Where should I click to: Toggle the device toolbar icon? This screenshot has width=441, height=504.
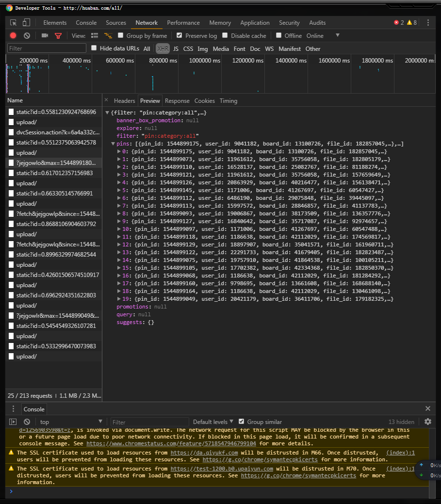pos(26,23)
